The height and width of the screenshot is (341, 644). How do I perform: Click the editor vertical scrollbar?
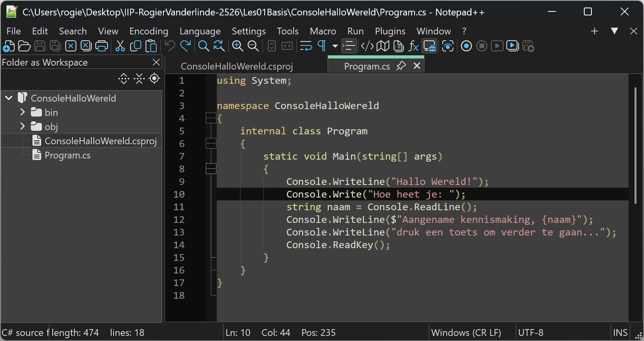(635, 145)
